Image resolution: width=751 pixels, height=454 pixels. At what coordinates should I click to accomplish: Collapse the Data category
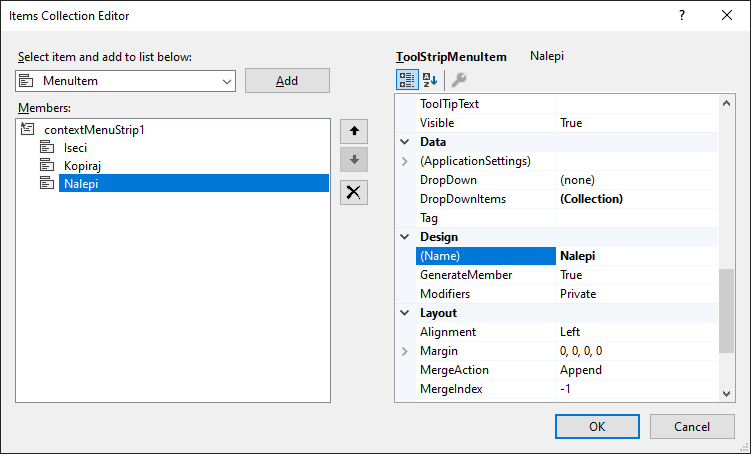coord(405,142)
